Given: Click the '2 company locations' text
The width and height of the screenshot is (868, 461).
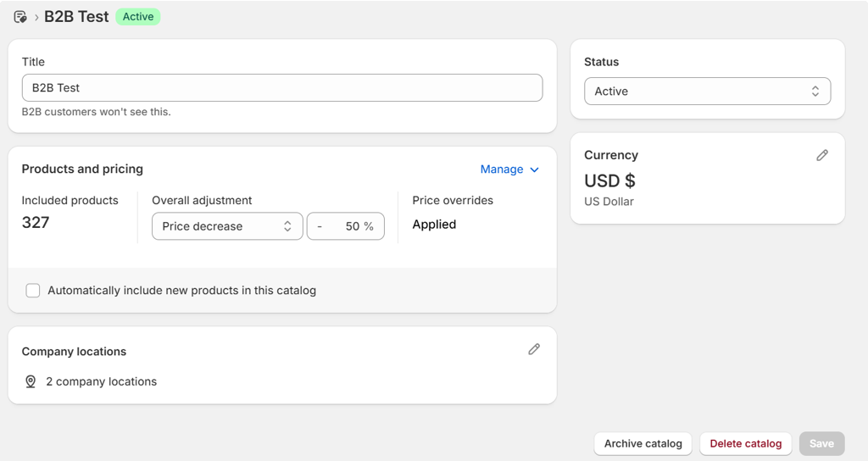Looking at the screenshot, I should [102, 382].
